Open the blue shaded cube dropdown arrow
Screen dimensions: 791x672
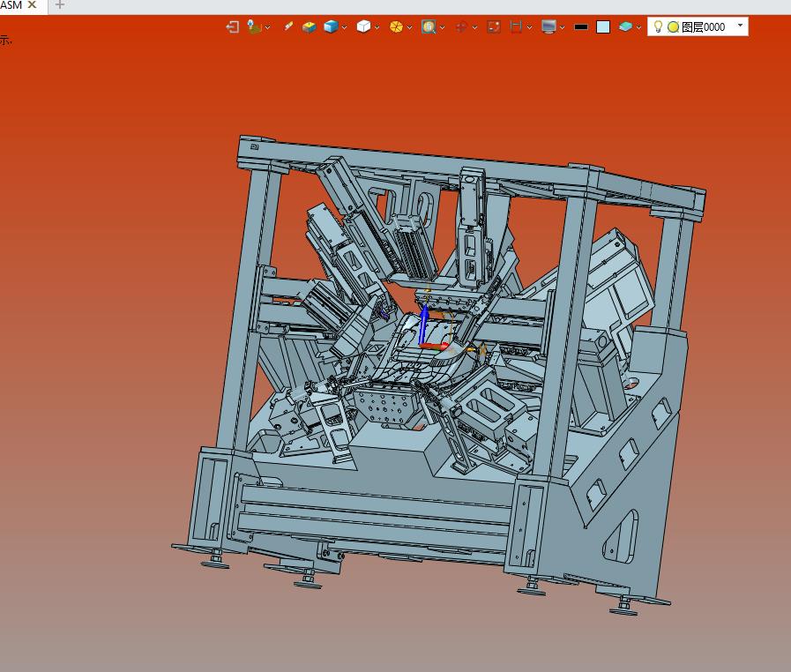(345, 27)
